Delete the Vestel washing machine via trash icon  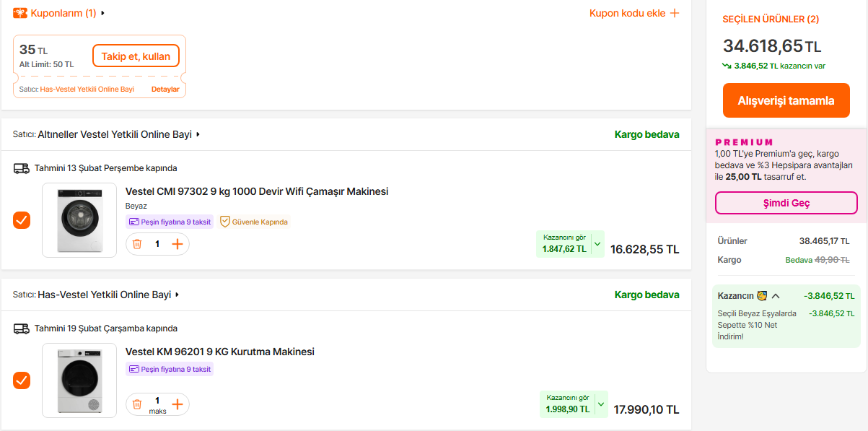click(x=137, y=244)
